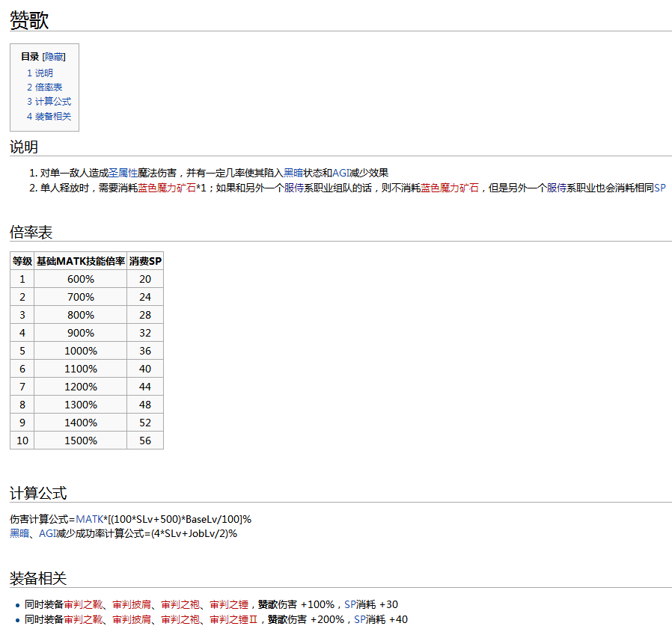Screen dimensions: 672x626
Task: Jump to contents entry 2 倍率表
Action: tap(45, 87)
